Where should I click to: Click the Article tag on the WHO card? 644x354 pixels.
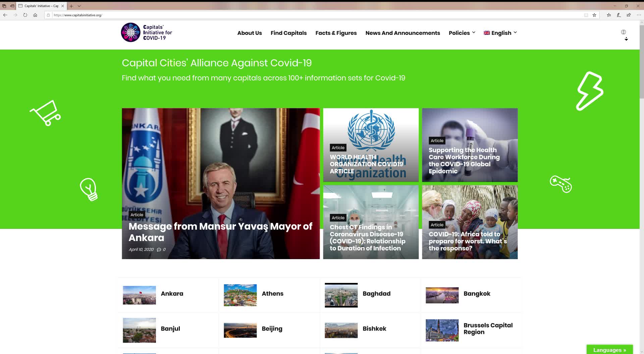click(x=338, y=148)
